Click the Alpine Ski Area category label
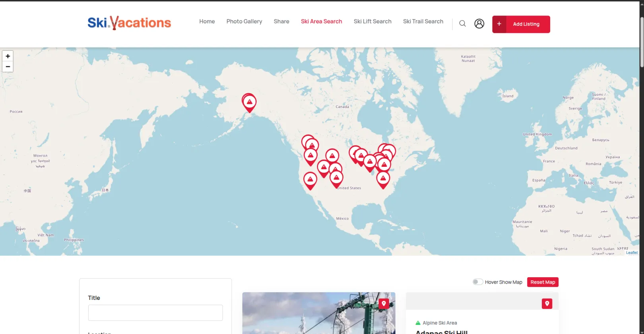This screenshot has width=644, height=334. click(x=440, y=323)
